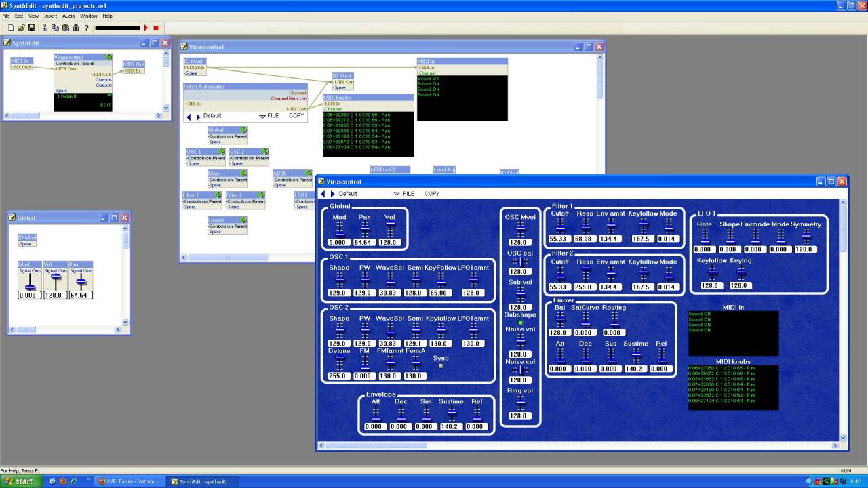Click the Mod value box in Global window

pos(29,295)
